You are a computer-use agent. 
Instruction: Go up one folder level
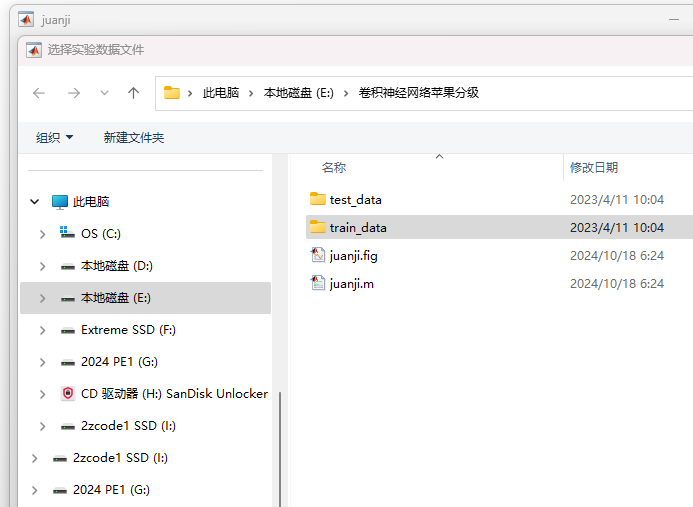[x=133, y=93]
